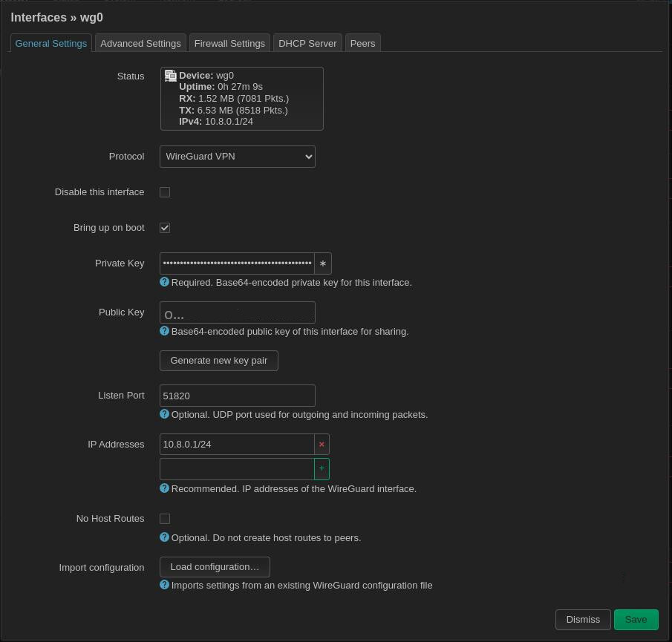Click the device icon in Status box
The height and width of the screenshot is (642, 672).
(171, 76)
